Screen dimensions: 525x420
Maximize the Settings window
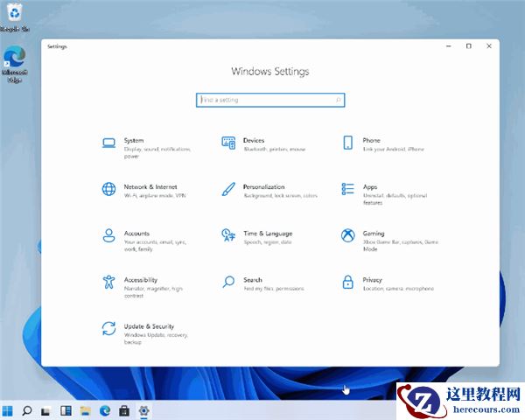pyautogui.click(x=469, y=46)
